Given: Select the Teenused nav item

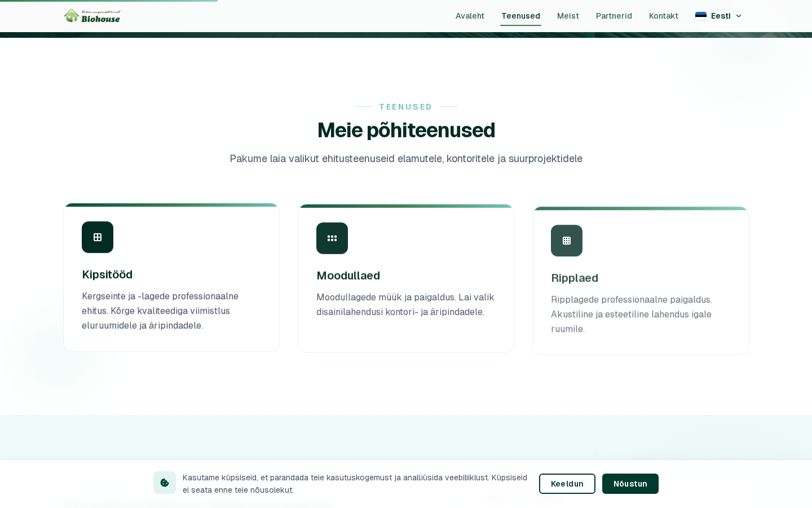Looking at the screenshot, I should (x=520, y=16).
